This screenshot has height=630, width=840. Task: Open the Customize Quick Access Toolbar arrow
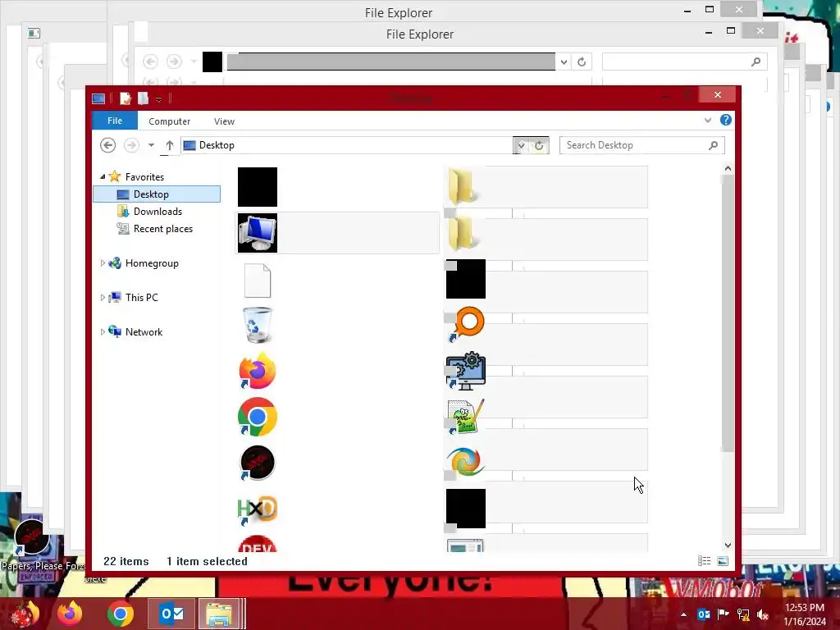pos(158,99)
